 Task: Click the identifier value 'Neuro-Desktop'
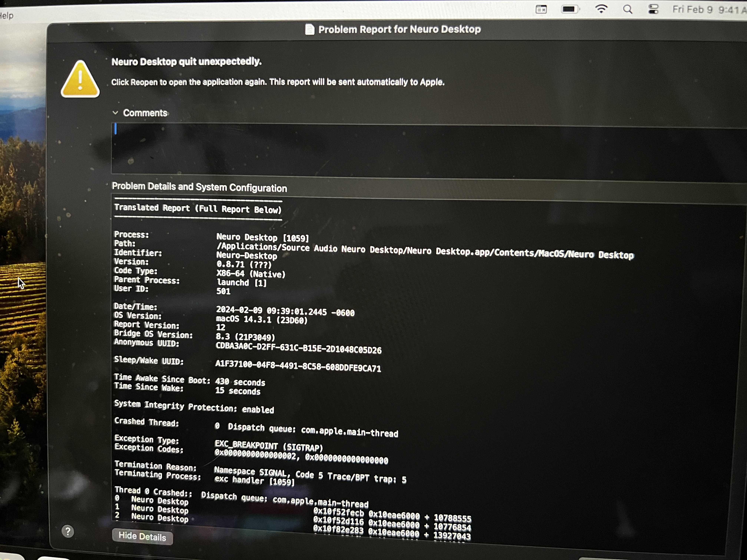click(247, 256)
